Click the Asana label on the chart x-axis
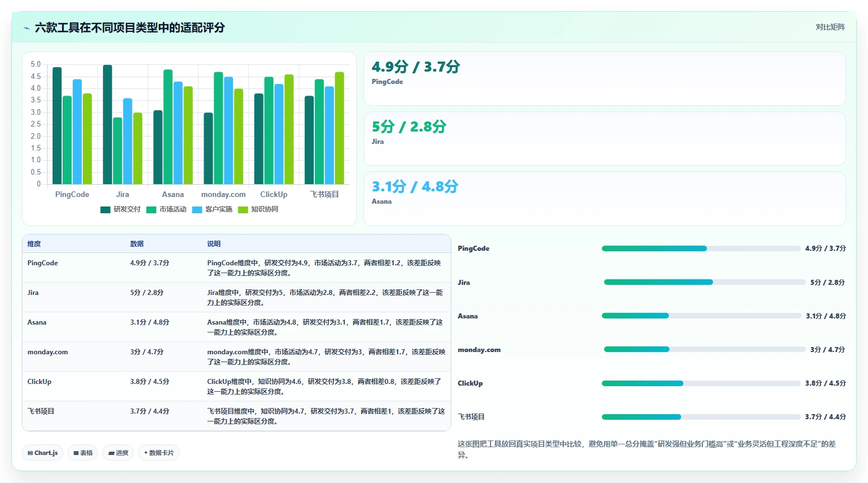 point(173,195)
